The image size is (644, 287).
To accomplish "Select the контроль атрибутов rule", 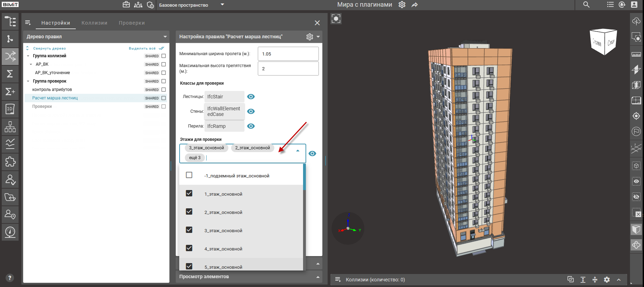I will click(x=52, y=90).
